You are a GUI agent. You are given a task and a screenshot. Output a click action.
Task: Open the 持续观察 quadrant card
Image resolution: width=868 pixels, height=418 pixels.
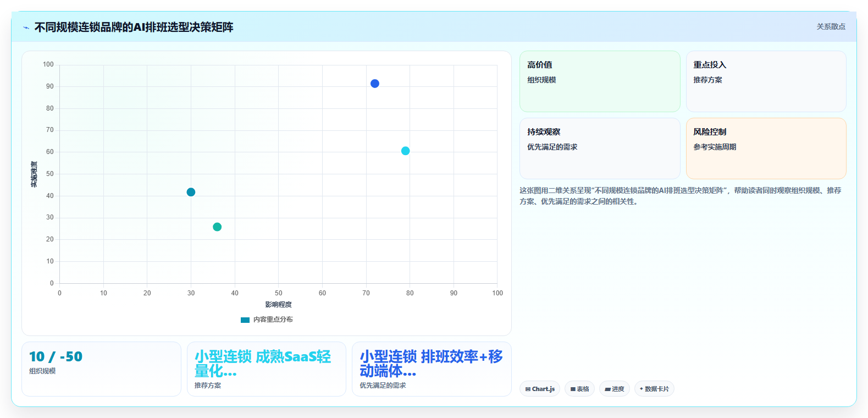[x=600, y=148]
